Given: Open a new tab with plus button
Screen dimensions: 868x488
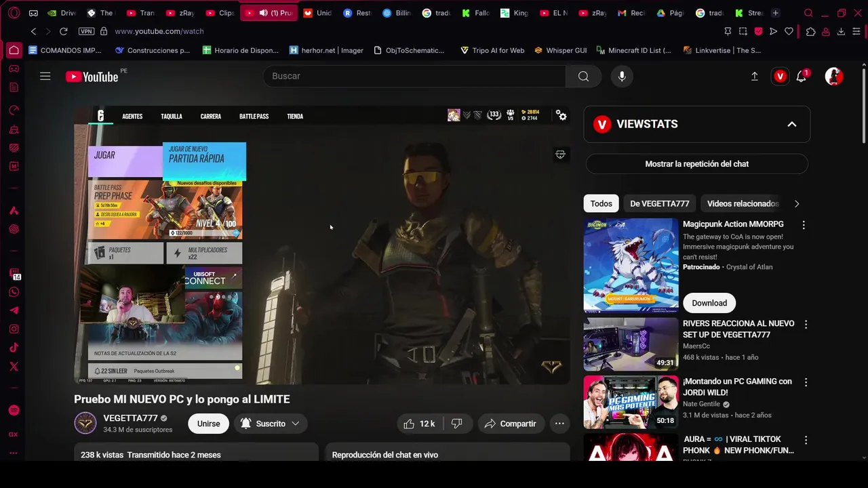Looking at the screenshot, I should [775, 13].
